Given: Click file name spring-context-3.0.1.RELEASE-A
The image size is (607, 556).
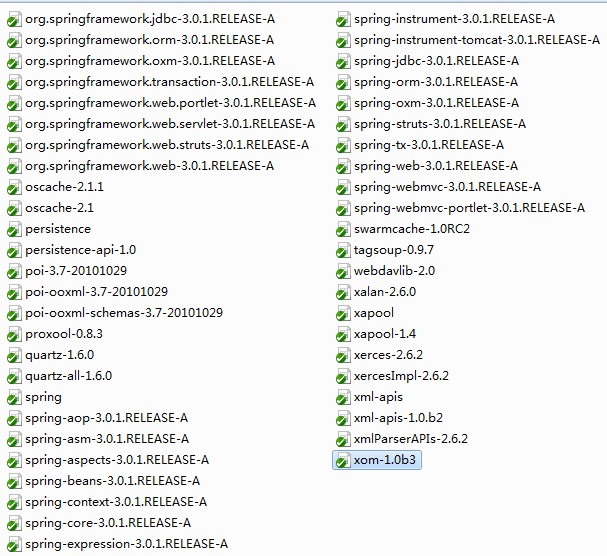Looking at the screenshot, I should [116, 502].
